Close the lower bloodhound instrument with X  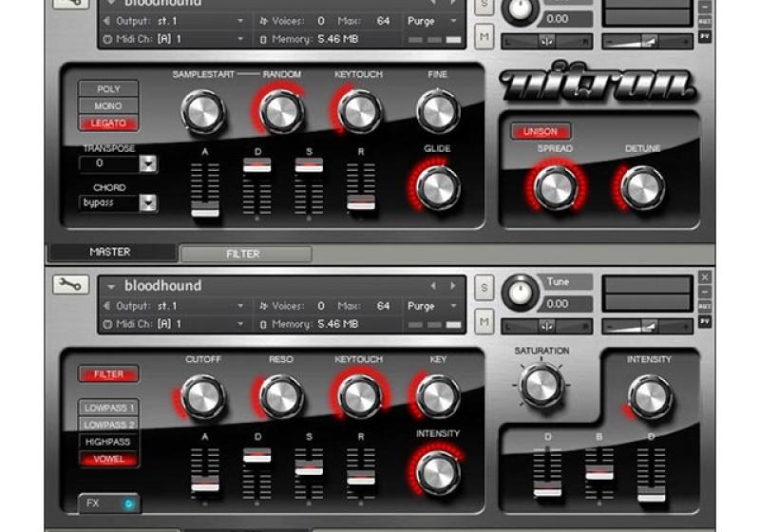click(x=705, y=277)
